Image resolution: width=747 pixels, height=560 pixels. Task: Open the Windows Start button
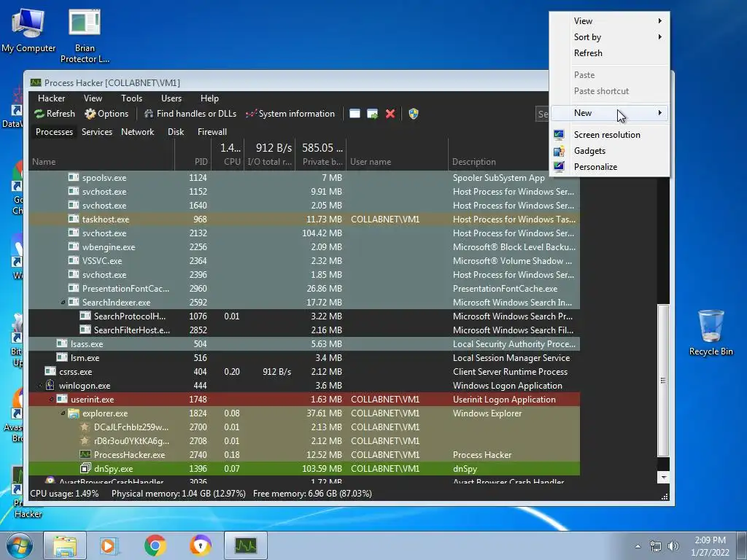coord(20,545)
